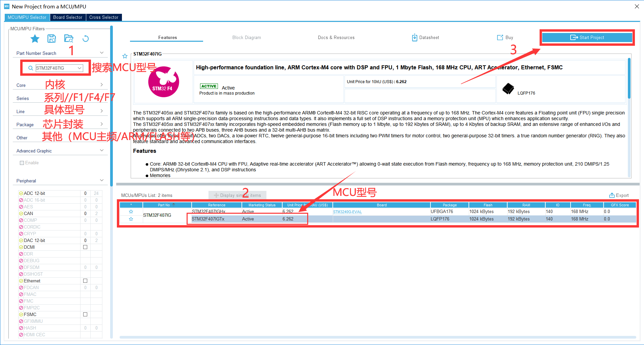Click the load saved search folder icon

[x=69, y=39]
